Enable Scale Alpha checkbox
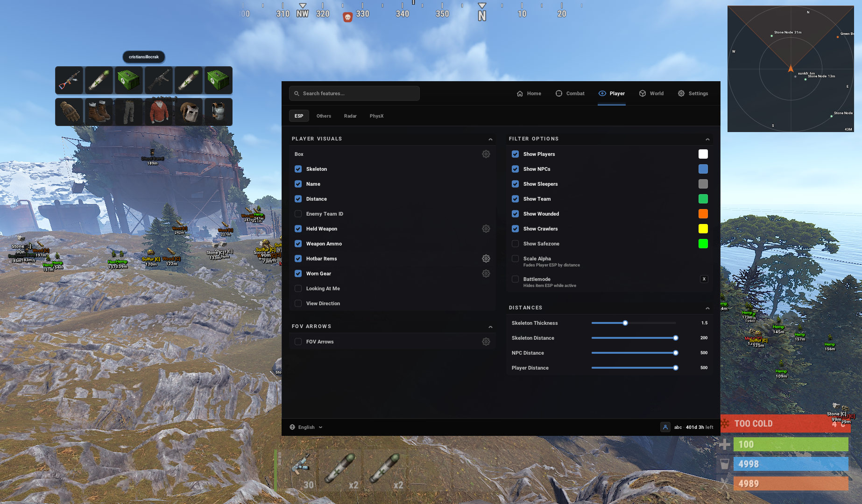Screen dimensions: 862x504 (x=516, y=259)
